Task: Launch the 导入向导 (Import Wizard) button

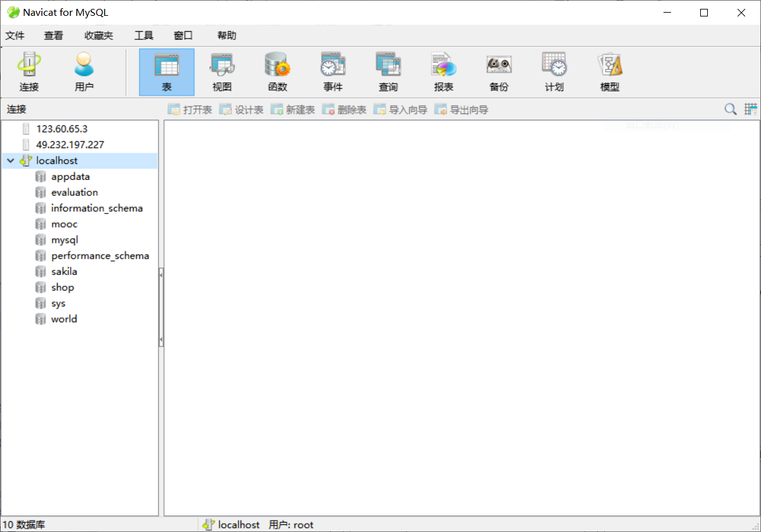Action: 401,110
